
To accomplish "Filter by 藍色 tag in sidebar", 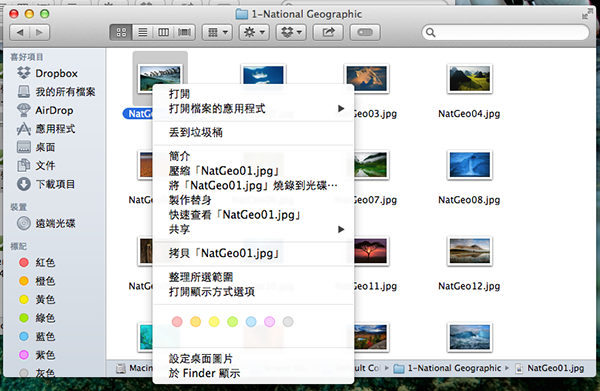I will pyautogui.click(x=37, y=336).
